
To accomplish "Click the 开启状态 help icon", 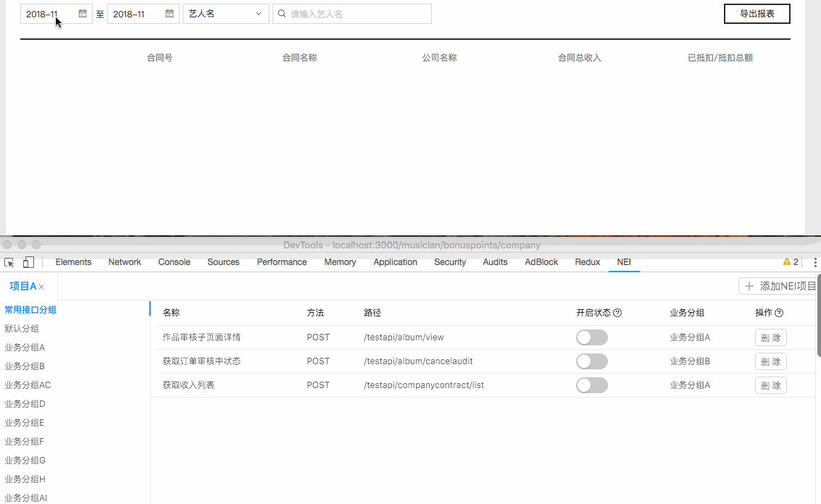I will (x=617, y=313).
